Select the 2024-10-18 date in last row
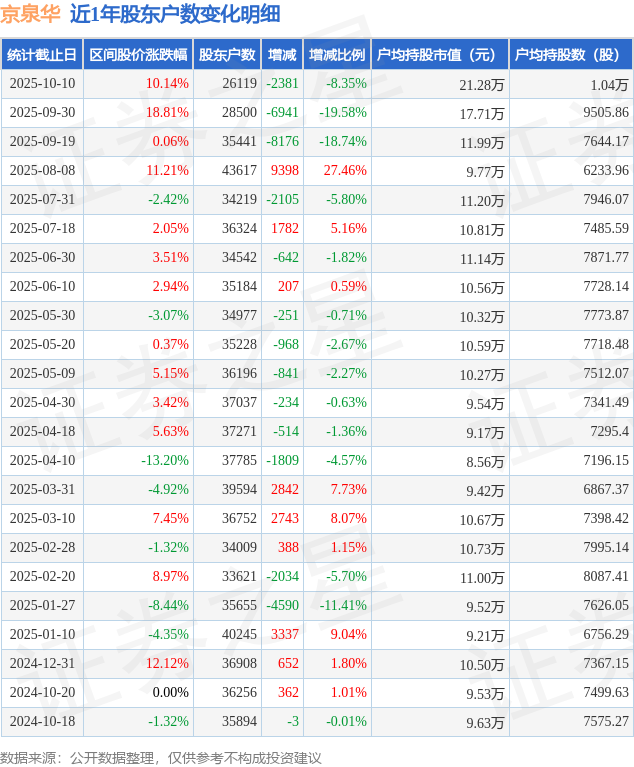 pyautogui.click(x=42, y=721)
